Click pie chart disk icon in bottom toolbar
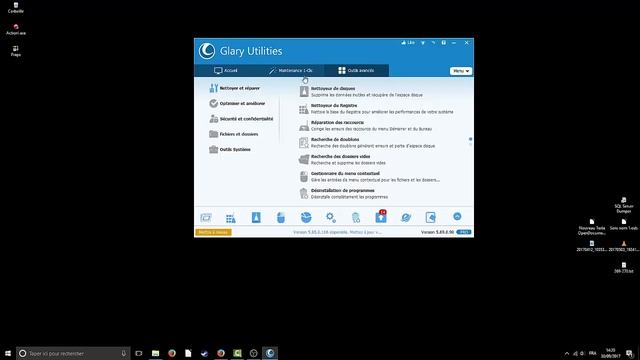Image resolution: width=640 pixels, height=360 pixels. tap(306, 218)
